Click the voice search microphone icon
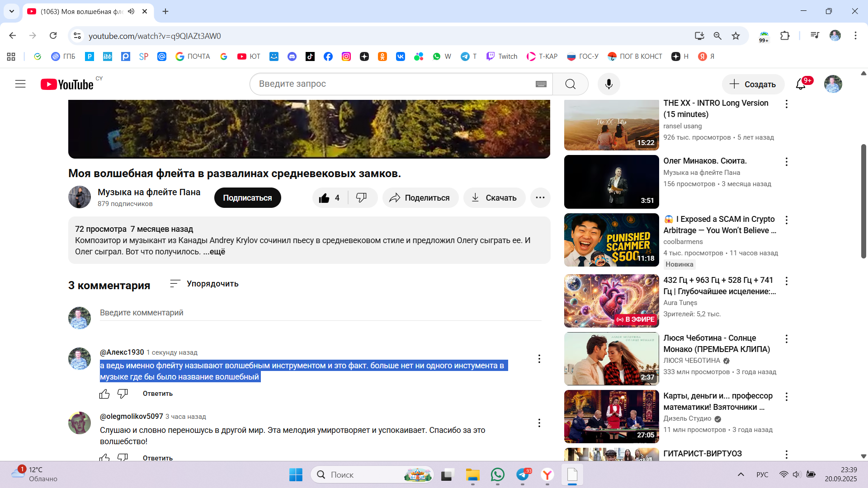 (609, 84)
